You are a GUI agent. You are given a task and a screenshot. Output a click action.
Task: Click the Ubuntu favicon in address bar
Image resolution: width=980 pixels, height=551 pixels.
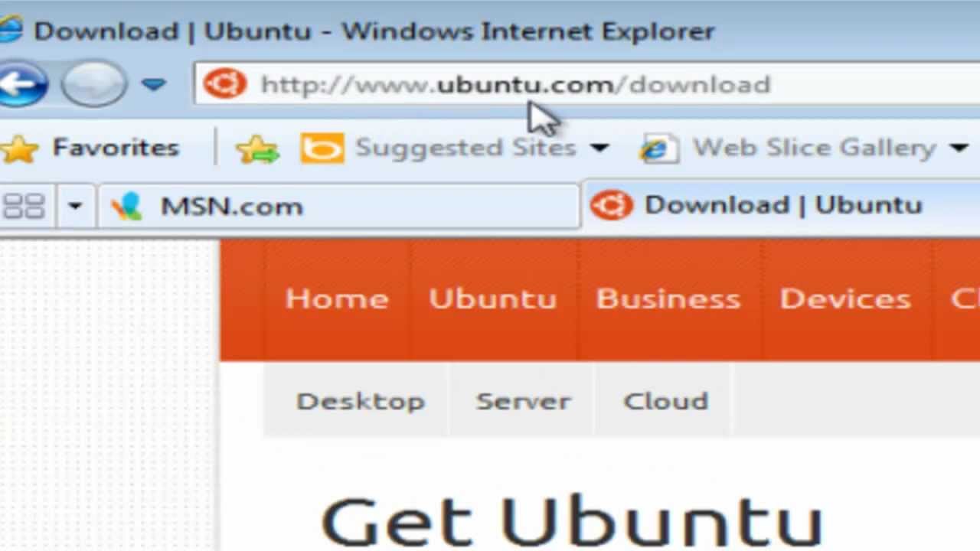(x=224, y=83)
